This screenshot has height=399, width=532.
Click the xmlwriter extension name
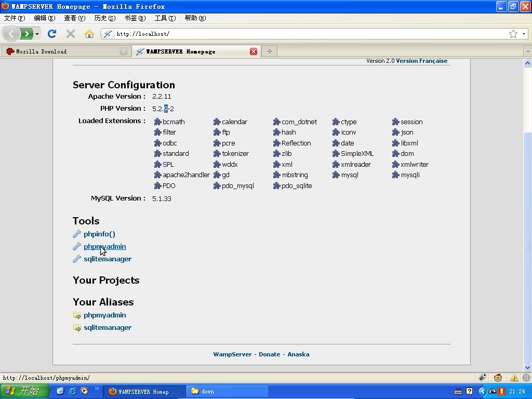coord(415,165)
